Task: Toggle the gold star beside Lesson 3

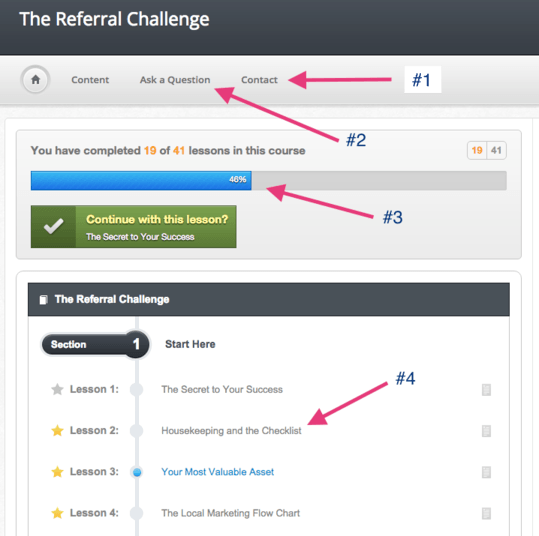Action: click(57, 472)
